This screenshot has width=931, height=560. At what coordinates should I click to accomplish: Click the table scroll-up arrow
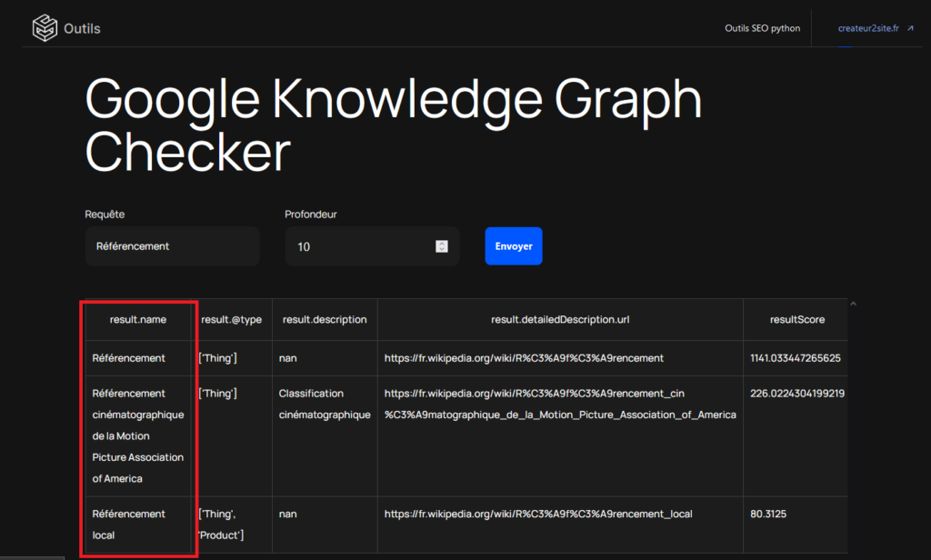point(853,304)
